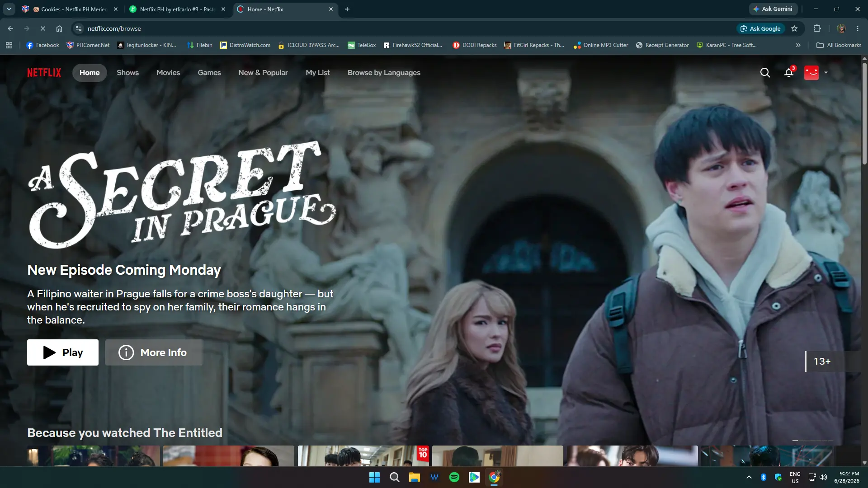Open the KaranPC bookmark
Image resolution: width=868 pixels, height=488 pixels.
[726, 45]
